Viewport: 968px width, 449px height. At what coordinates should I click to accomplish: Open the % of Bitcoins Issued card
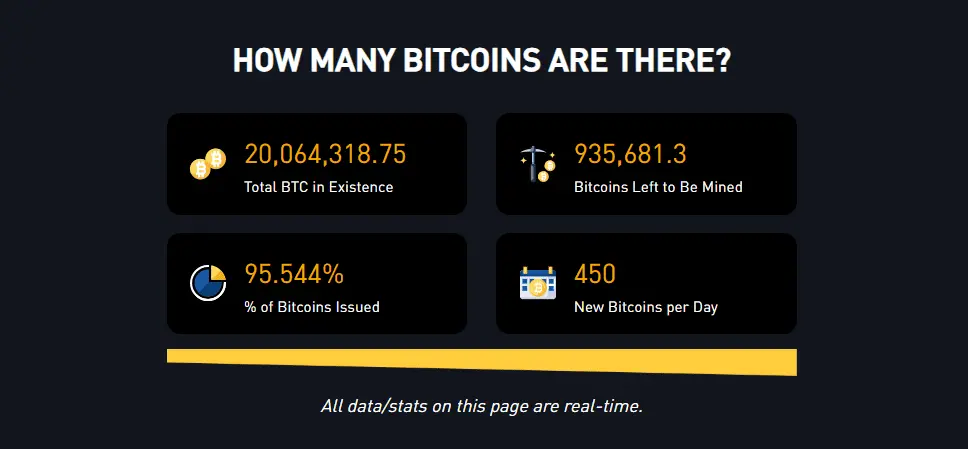pos(317,283)
